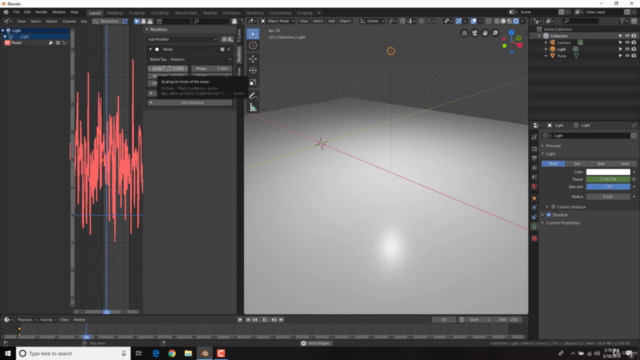Pause animation playback in timeline
This screenshot has width=640, height=360.
(x=264, y=320)
